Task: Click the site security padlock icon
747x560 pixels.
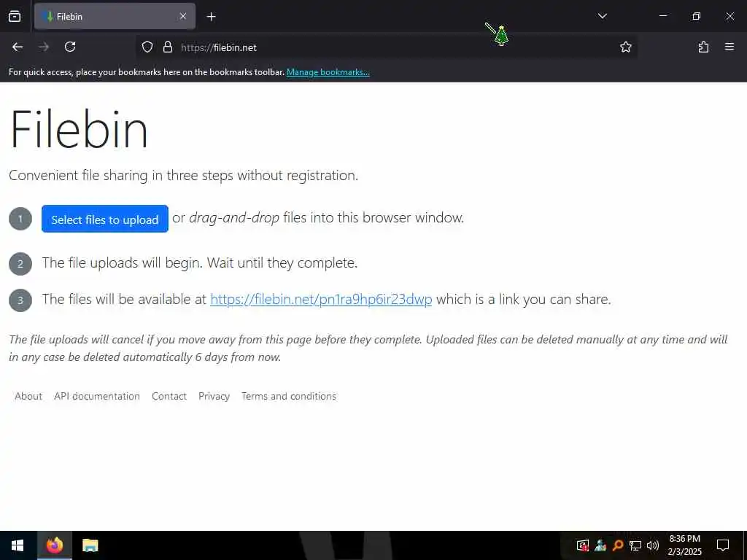Action: coord(167,47)
